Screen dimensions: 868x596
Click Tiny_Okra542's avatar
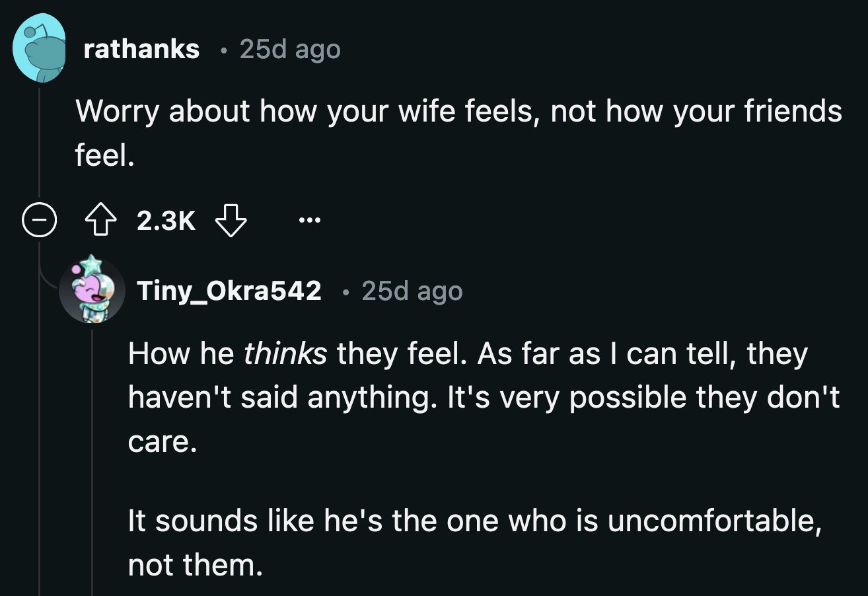pos(92,291)
